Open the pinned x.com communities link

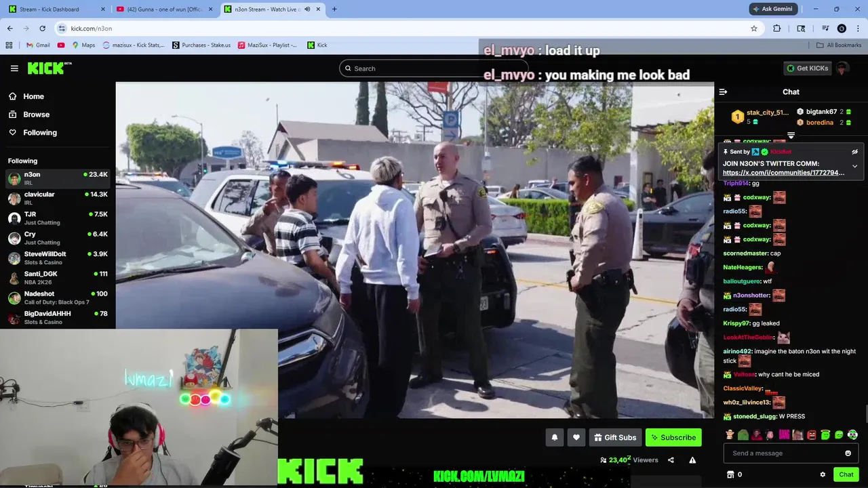[x=784, y=173]
